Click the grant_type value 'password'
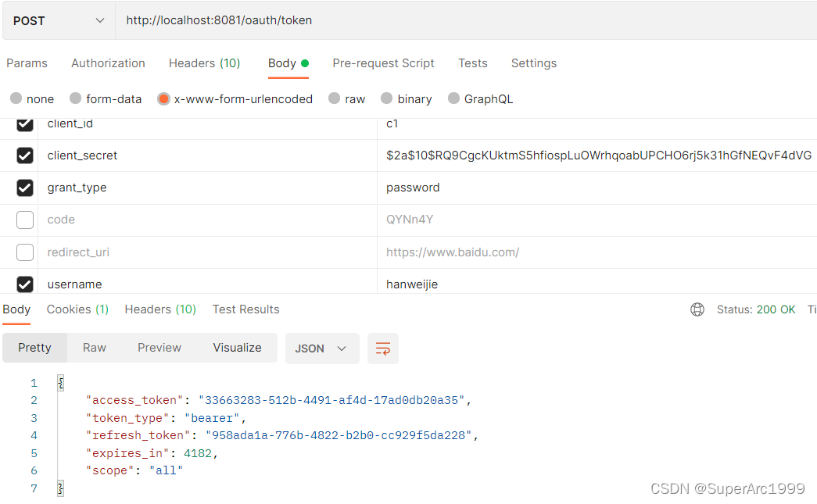This screenshot has height=504, width=817. click(x=413, y=188)
